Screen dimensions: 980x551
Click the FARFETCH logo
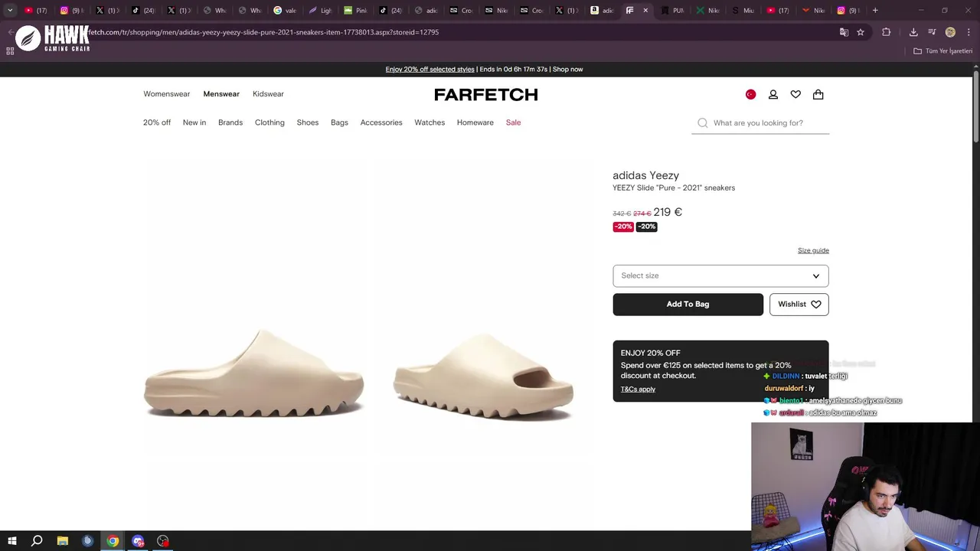[x=486, y=95]
